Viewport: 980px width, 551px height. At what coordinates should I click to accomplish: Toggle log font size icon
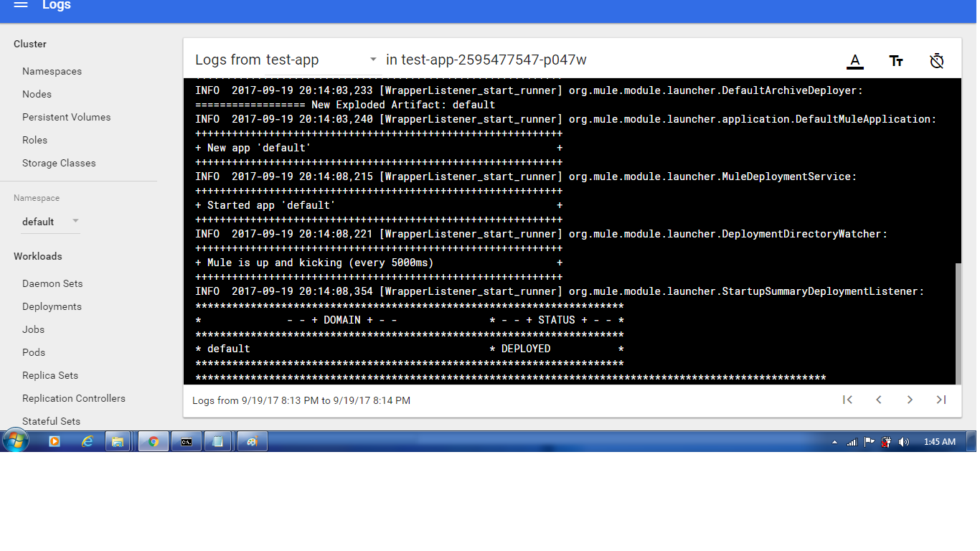896,61
